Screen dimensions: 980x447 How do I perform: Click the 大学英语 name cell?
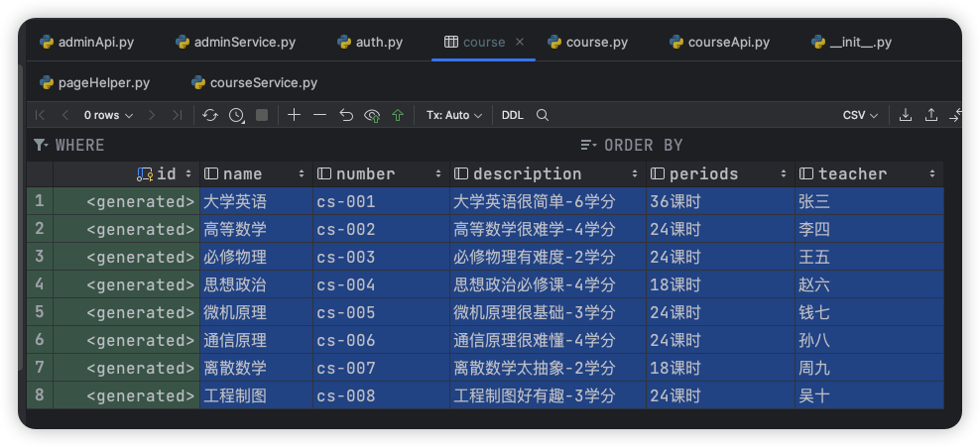coord(256,201)
